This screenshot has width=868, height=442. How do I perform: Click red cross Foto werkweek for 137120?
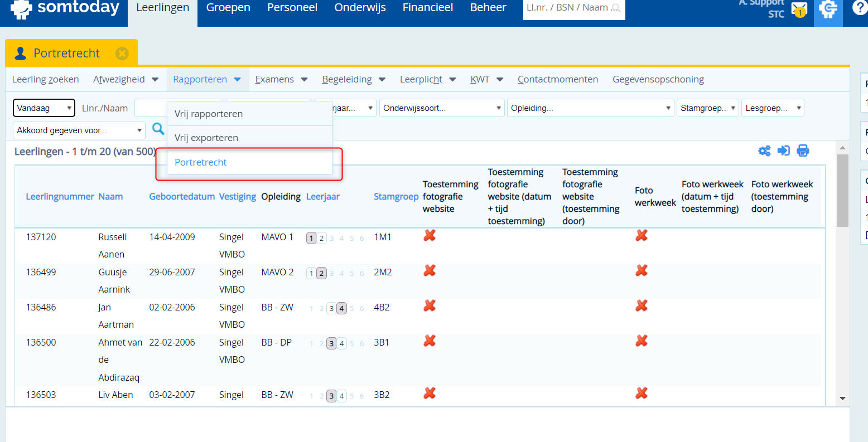(x=642, y=236)
